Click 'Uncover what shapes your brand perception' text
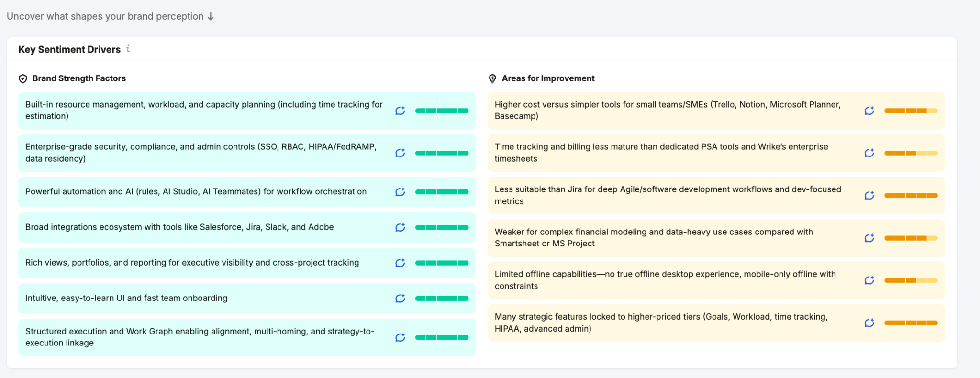The image size is (980, 378). coord(105,16)
